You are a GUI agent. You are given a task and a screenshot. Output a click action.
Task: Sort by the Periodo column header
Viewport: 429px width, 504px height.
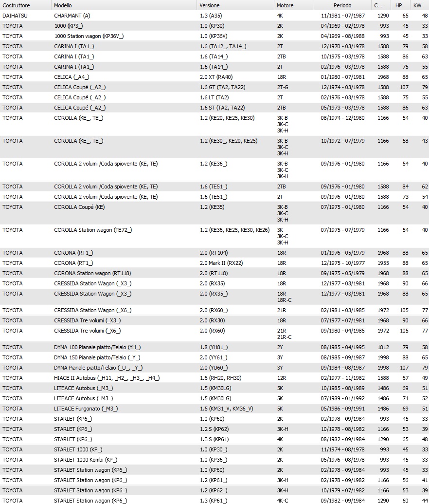pos(342,5)
